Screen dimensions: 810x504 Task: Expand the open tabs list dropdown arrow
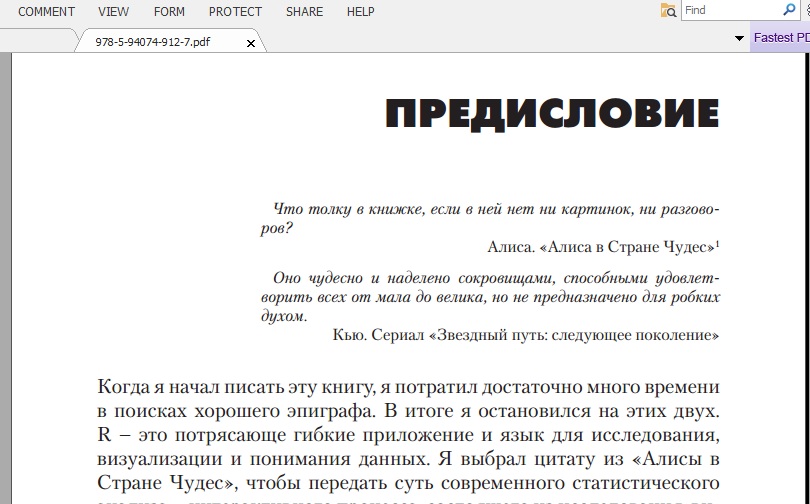point(739,38)
